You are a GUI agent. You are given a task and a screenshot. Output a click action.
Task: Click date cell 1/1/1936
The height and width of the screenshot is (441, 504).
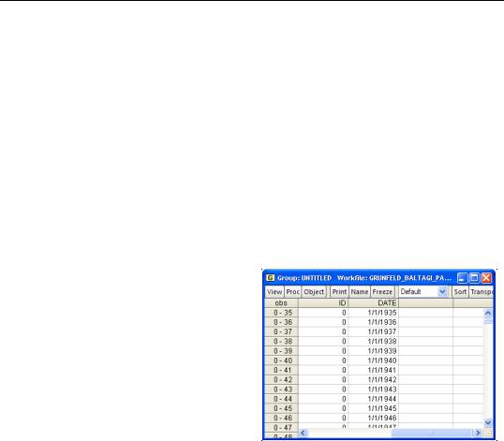374,322
